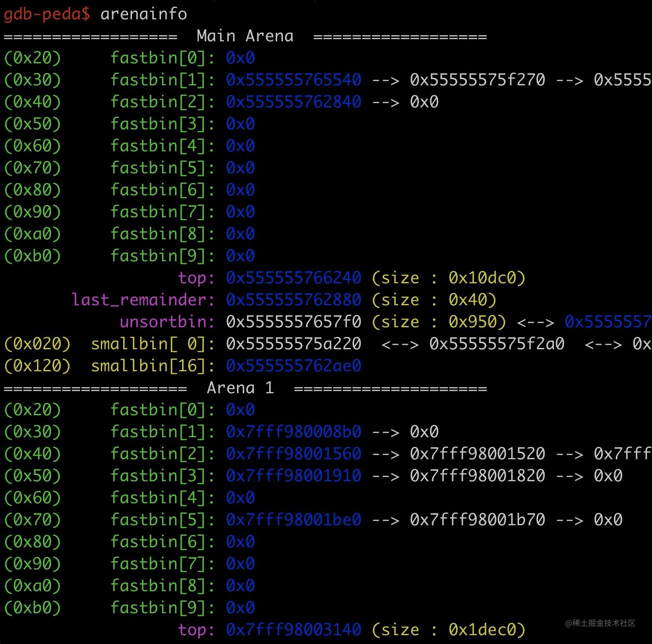This screenshot has width=652, height=644.
Task: Click address 0x555555765540 in Main Arena fastbin[1]
Action: point(293,80)
